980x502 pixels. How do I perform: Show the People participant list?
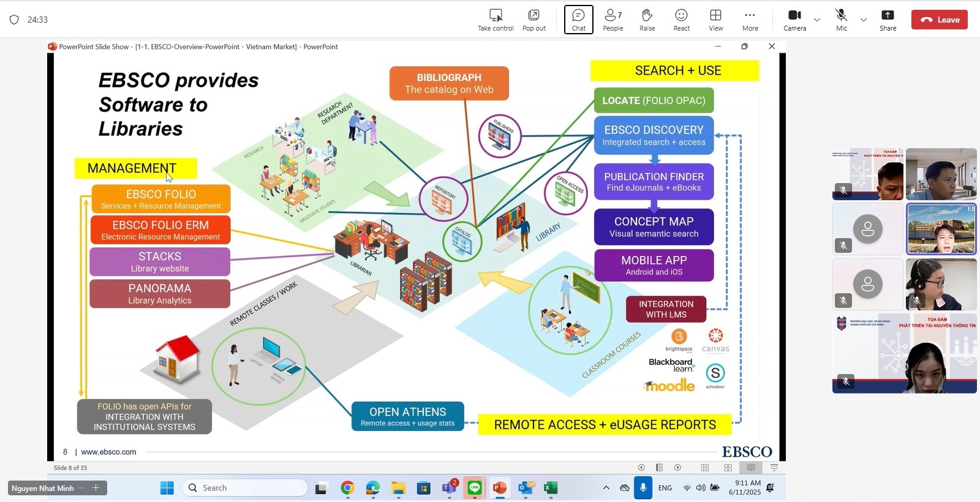pos(613,20)
